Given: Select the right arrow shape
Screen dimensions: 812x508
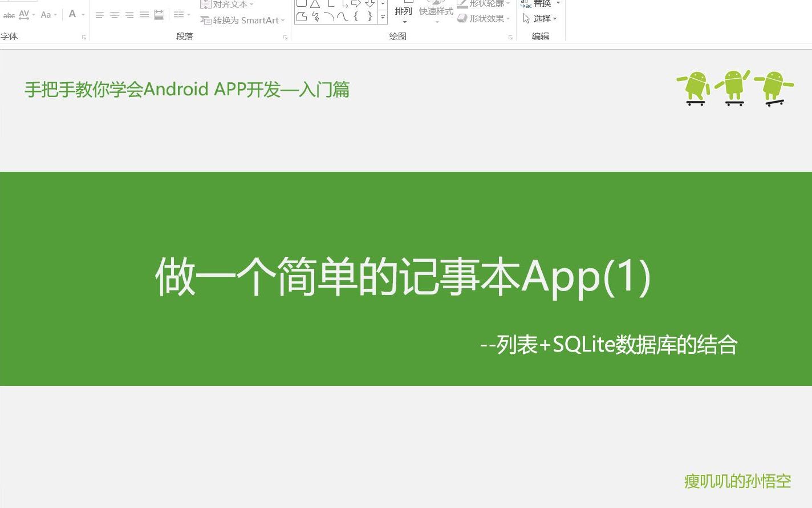Looking at the screenshot, I should [x=356, y=3].
